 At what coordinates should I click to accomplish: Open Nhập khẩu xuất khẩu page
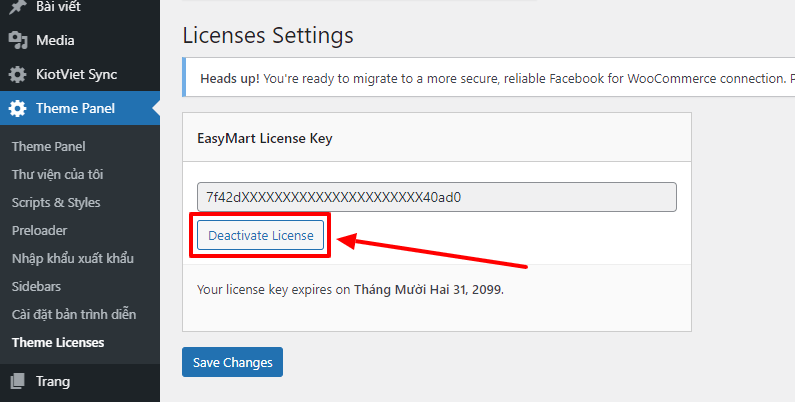(73, 258)
